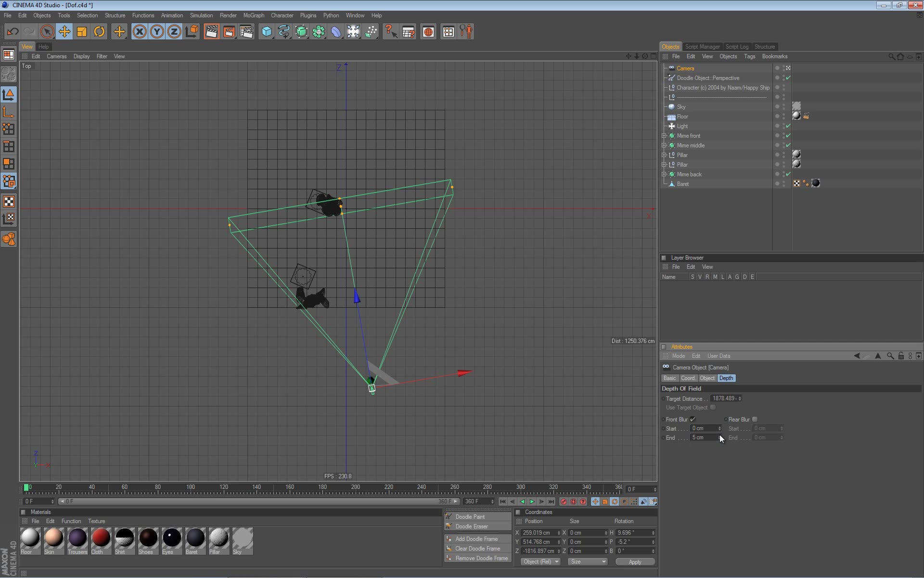Expand the Pillar object in Objects panel
This screenshot has height=578, width=924.
pos(665,155)
